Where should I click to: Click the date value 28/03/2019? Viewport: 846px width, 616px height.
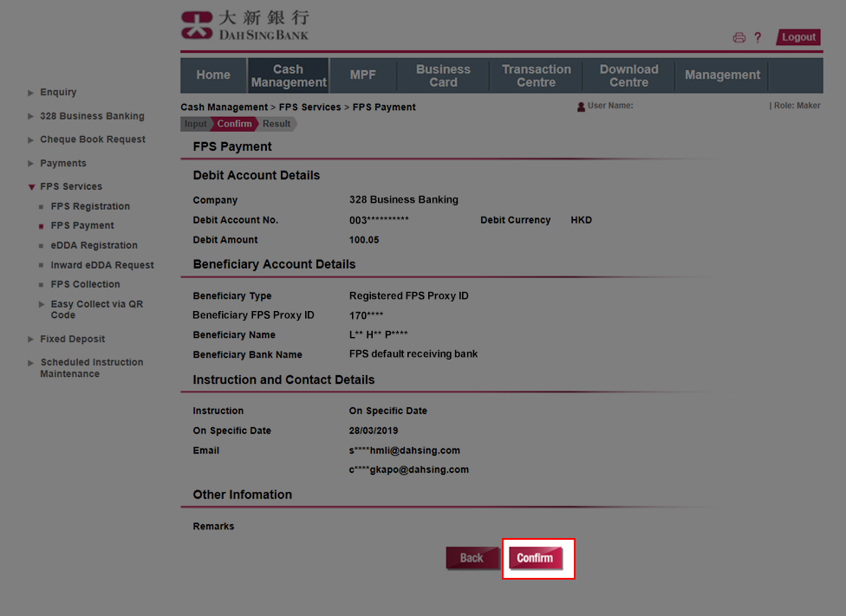(374, 431)
